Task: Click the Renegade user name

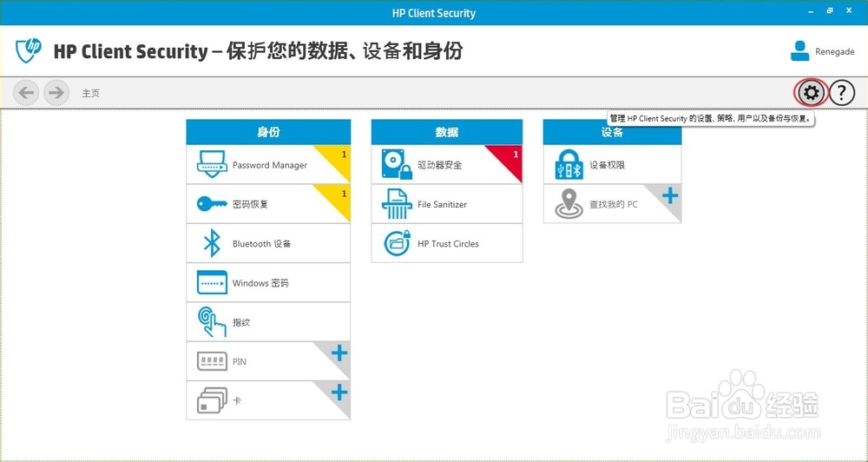Action: (835, 51)
